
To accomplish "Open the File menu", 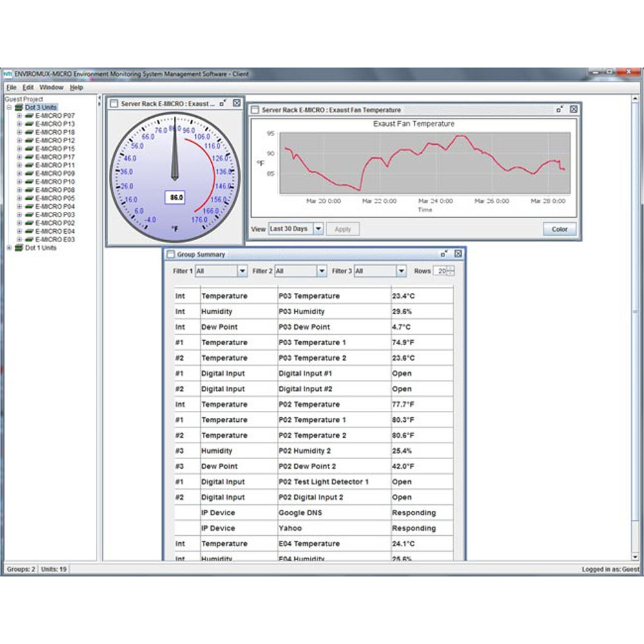I will [x=12, y=88].
